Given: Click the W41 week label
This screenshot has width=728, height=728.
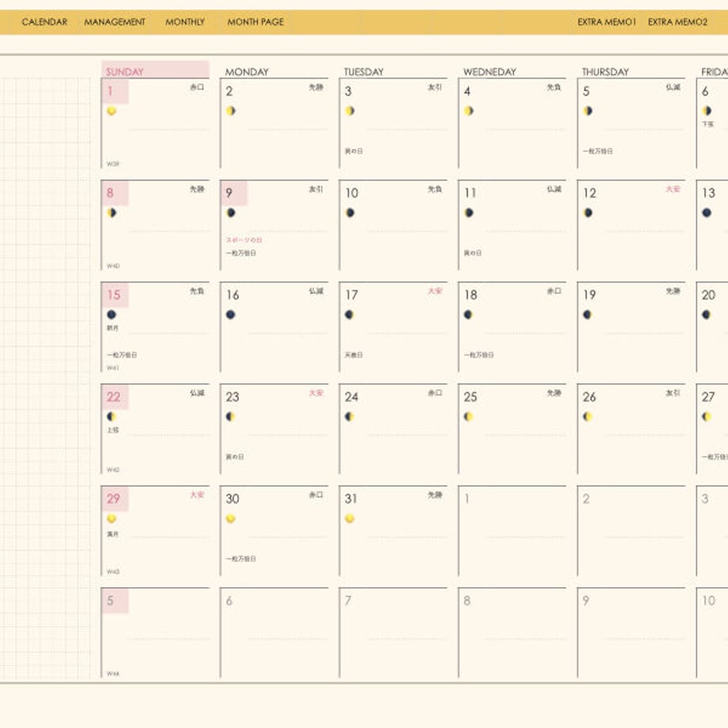Looking at the screenshot, I should pyautogui.click(x=113, y=368).
